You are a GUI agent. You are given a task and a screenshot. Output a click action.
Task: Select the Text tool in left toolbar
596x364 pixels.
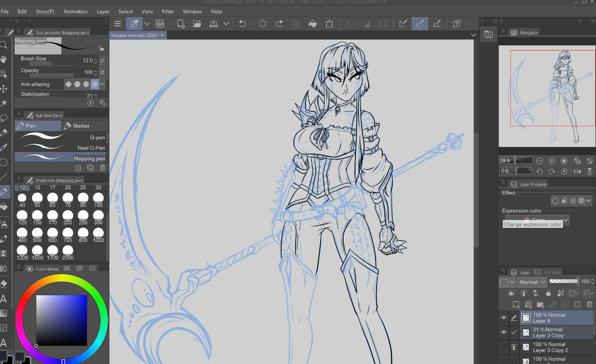tap(4, 299)
